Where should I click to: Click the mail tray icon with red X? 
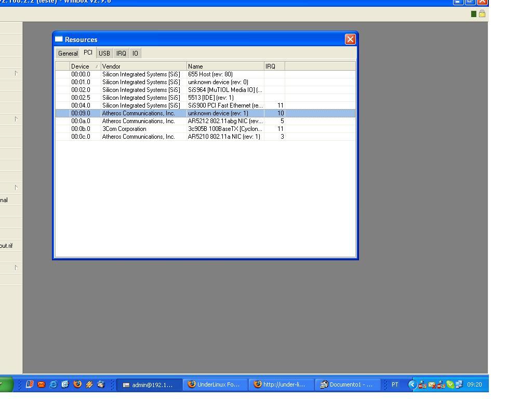coord(432,384)
